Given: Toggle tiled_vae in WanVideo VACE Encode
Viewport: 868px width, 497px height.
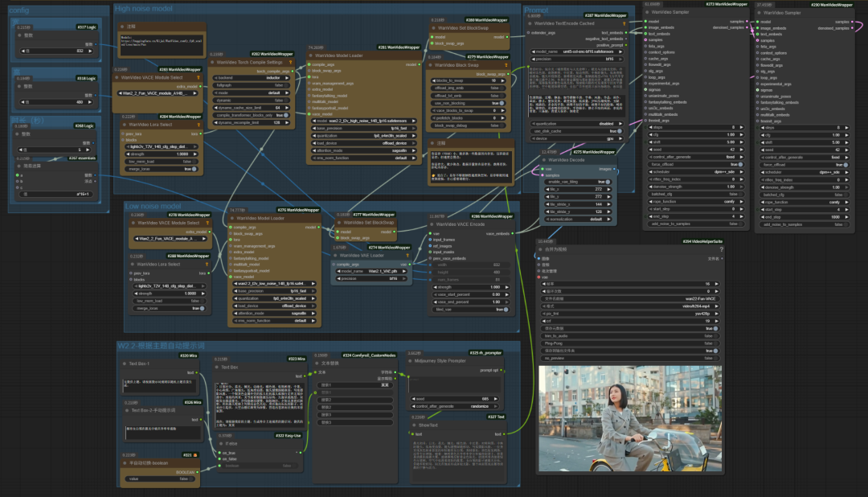Looking at the screenshot, I should pyautogui.click(x=469, y=310).
